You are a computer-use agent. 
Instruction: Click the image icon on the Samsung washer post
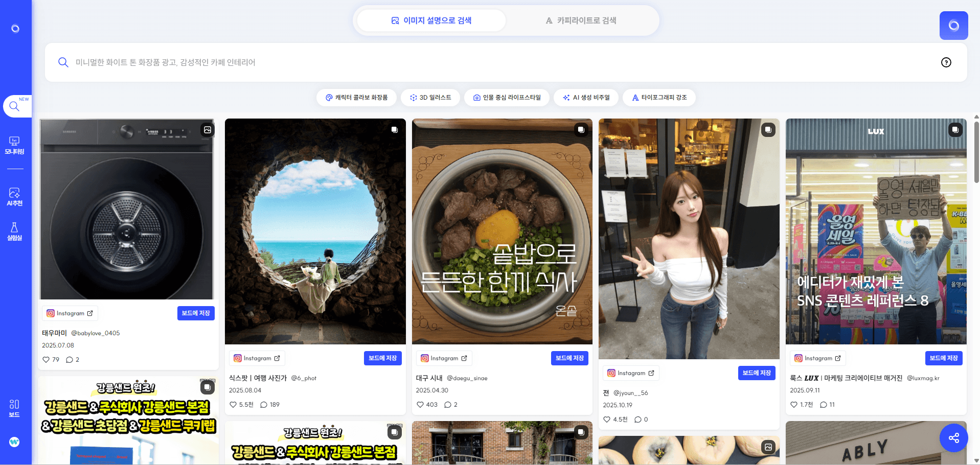(207, 130)
